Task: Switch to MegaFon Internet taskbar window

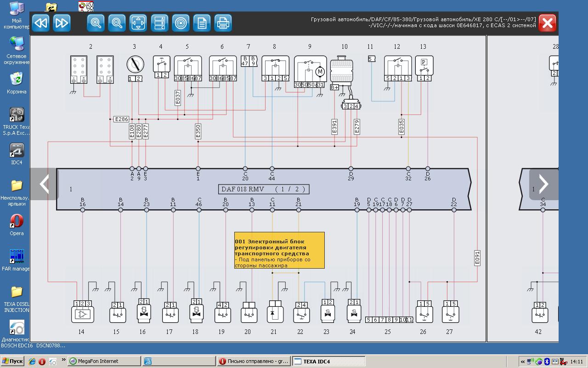Action: coord(104,361)
